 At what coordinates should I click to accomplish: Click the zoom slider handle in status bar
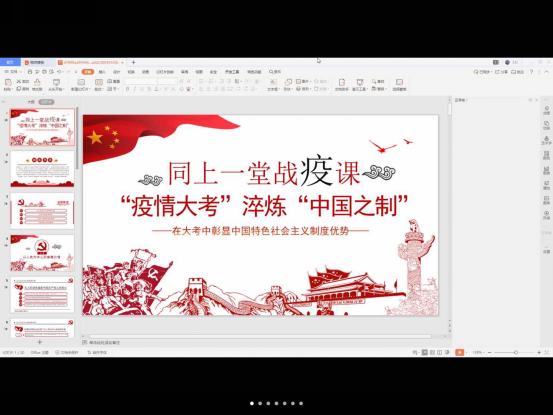pyautogui.click(x=516, y=352)
